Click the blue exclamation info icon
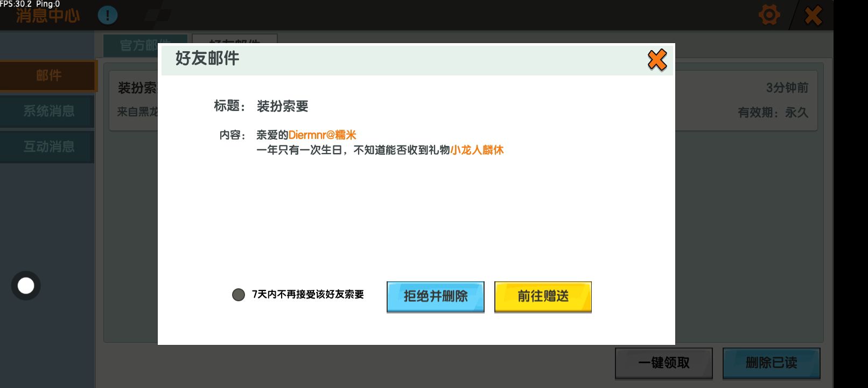 (108, 15)
